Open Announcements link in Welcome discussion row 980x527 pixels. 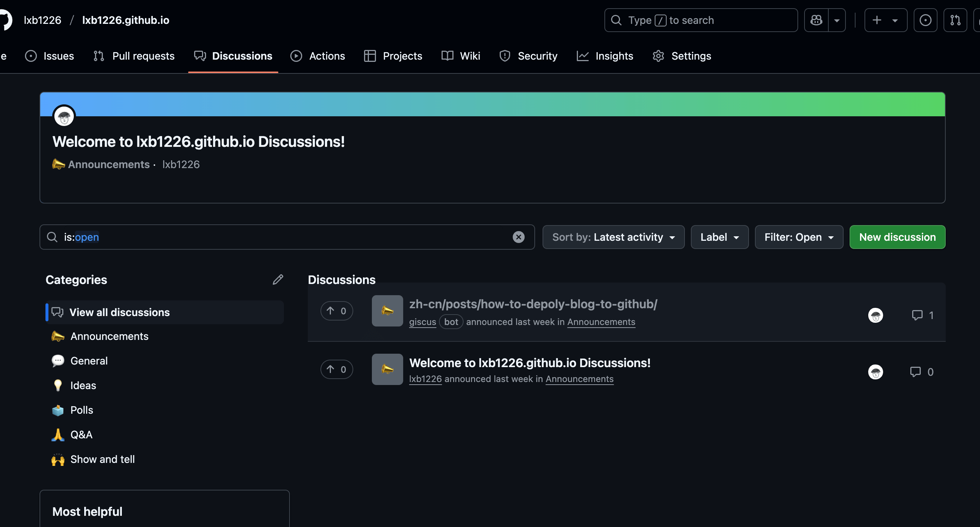point(579,379)
